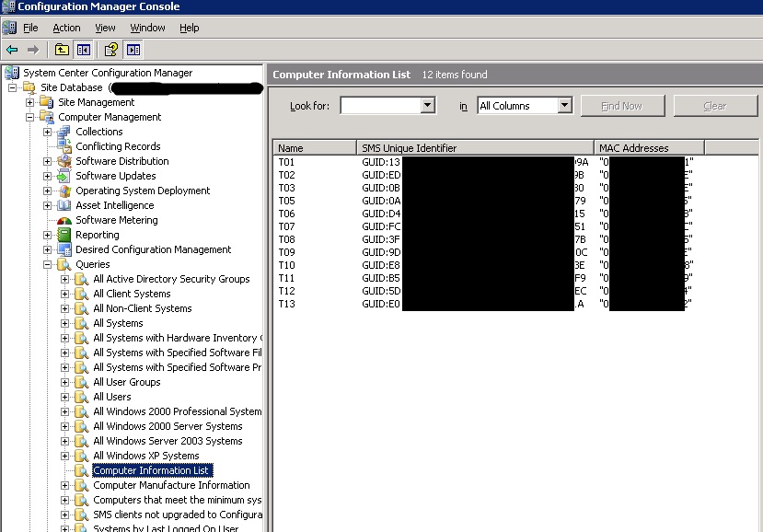Open the All Columns dropdown
The width and height of the screenshot is (763, 532).
[564, 105]
